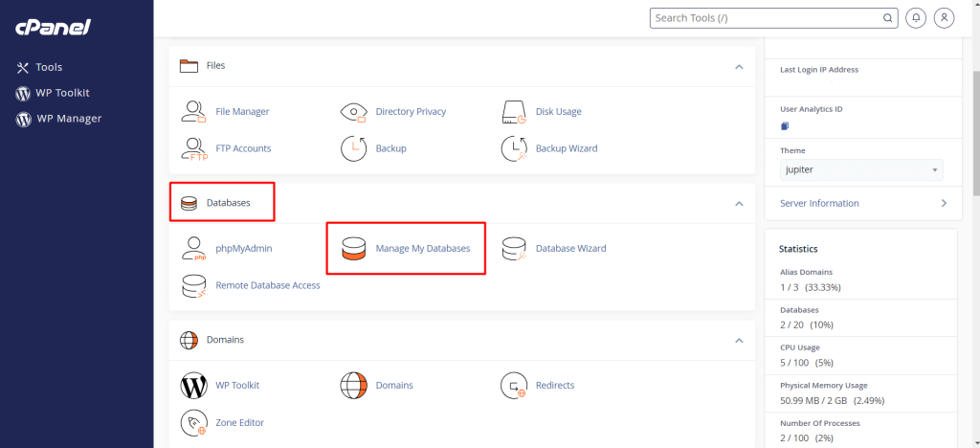Open the notifications bell

(x=916, y=18)
